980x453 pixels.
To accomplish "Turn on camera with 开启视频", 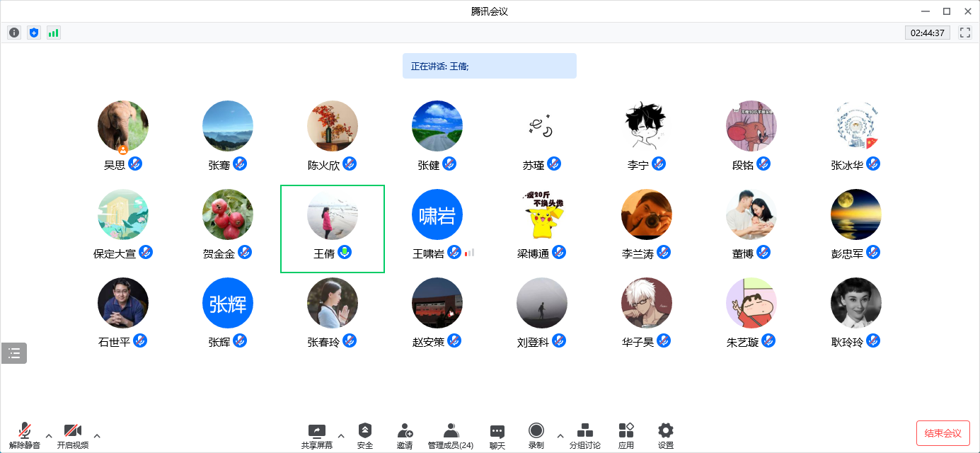I will 73,435.
